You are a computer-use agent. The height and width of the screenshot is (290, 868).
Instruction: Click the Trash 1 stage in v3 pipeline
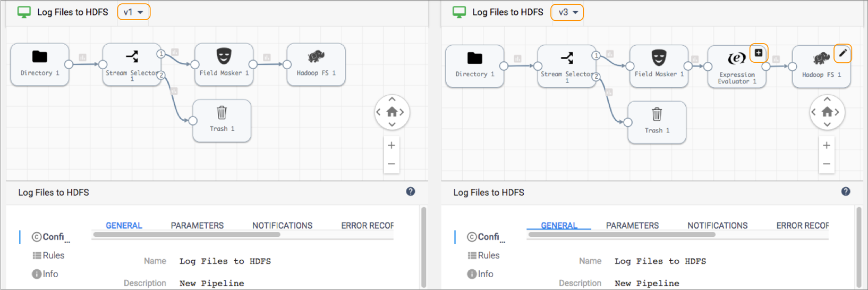coord(657,122)
